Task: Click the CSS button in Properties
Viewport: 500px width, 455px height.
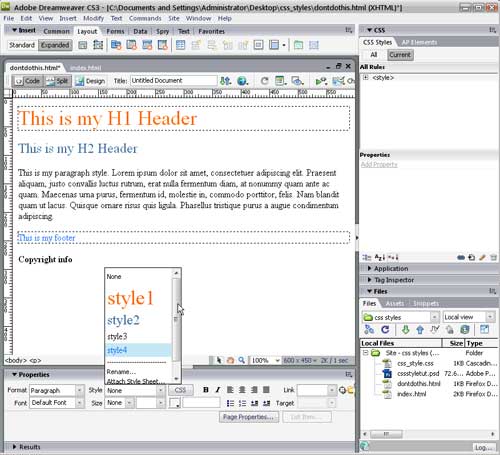Action: [180, 390]
